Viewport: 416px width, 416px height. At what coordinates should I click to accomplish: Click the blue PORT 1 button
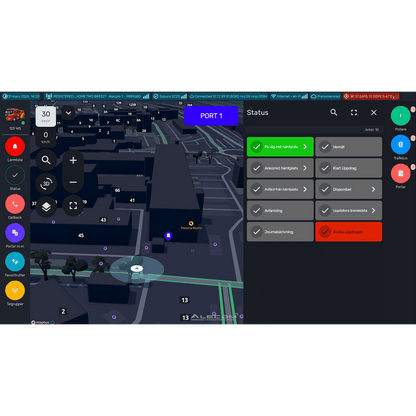coord(211,116)
